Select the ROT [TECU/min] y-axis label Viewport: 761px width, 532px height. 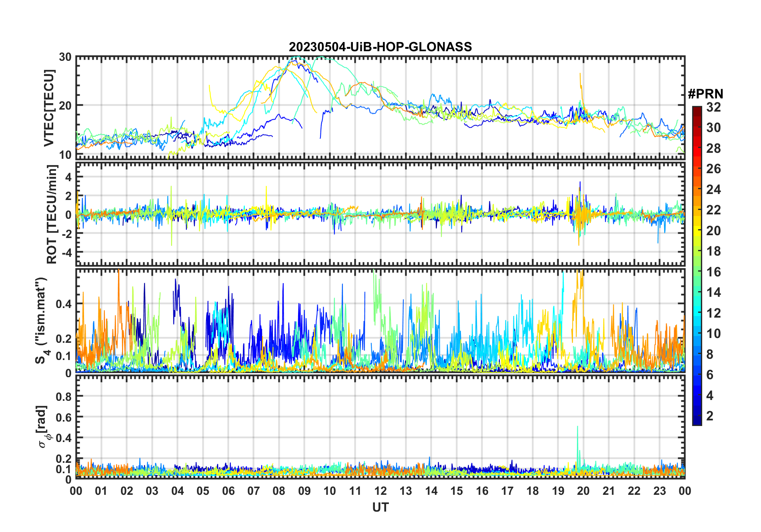pos(52,214)
